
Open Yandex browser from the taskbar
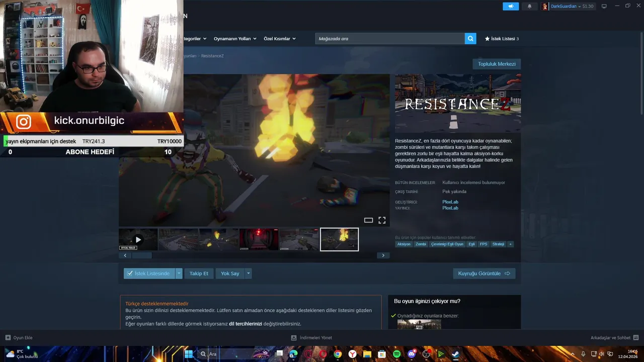point(353,354)
